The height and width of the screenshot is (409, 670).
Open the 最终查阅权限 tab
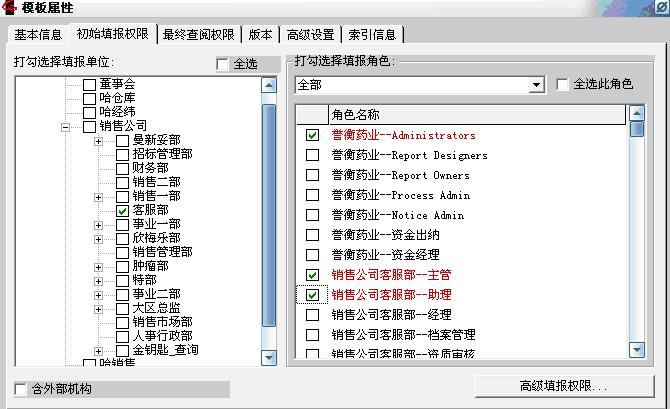coord(199,35)
